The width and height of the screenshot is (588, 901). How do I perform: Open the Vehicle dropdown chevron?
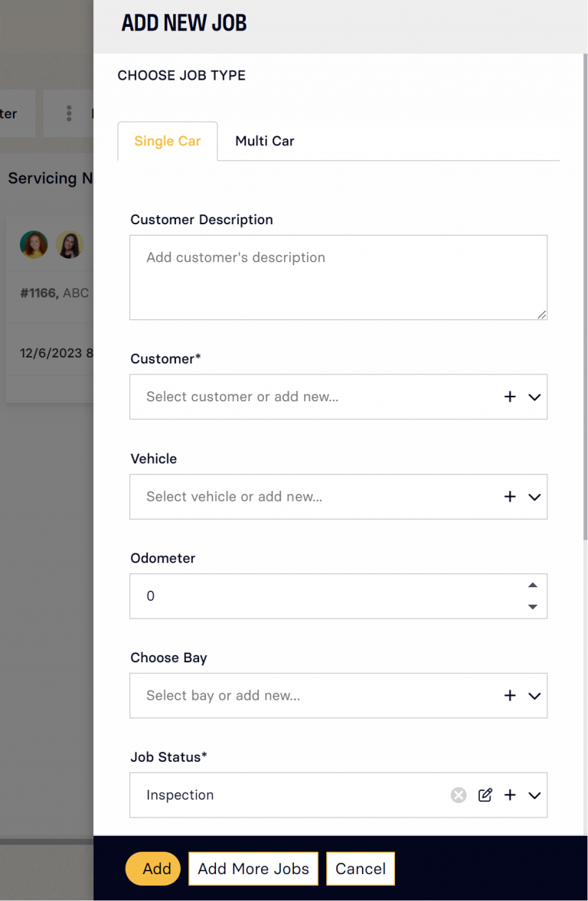[x=534, y=496]
